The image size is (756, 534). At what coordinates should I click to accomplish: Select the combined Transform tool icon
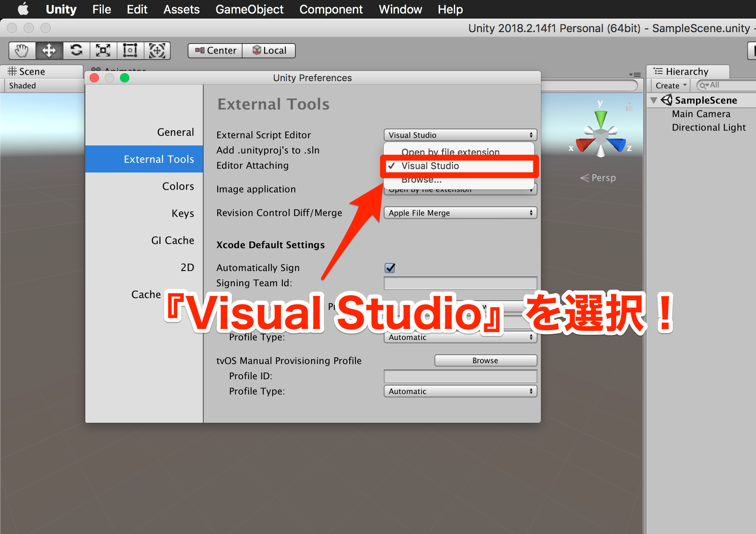[157, 51]
